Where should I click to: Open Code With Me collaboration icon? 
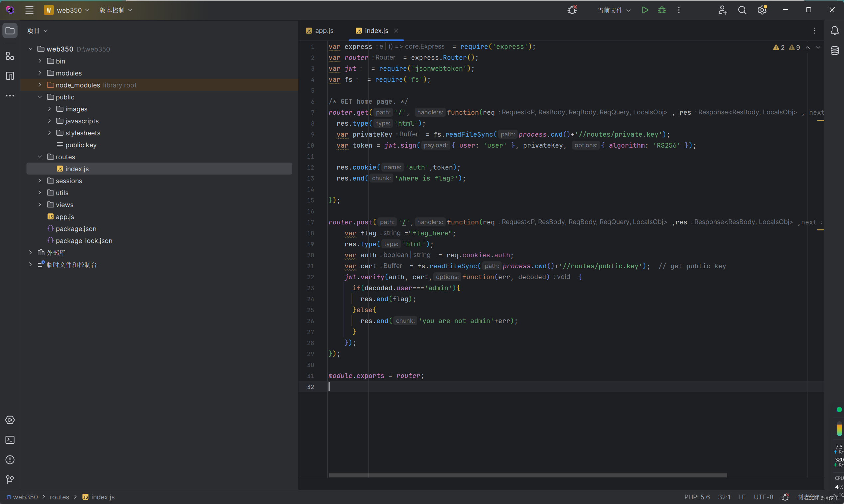coord(722,10)
